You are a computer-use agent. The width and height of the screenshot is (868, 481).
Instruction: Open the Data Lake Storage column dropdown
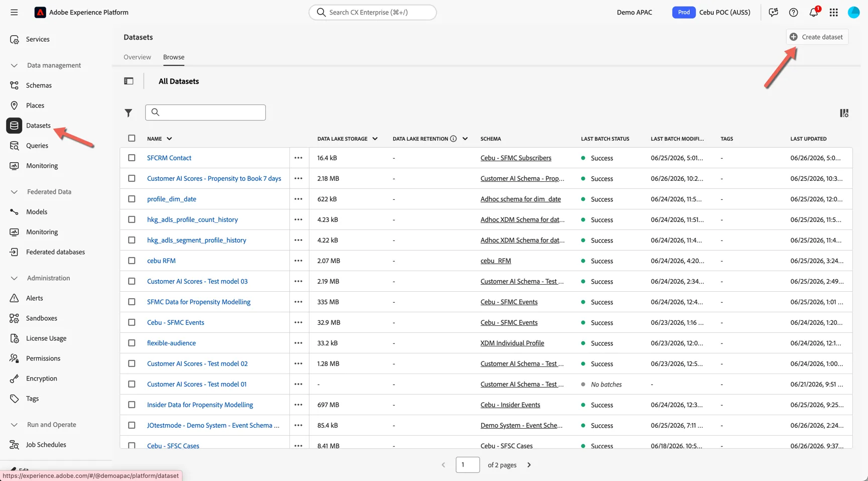click(375, 139)
